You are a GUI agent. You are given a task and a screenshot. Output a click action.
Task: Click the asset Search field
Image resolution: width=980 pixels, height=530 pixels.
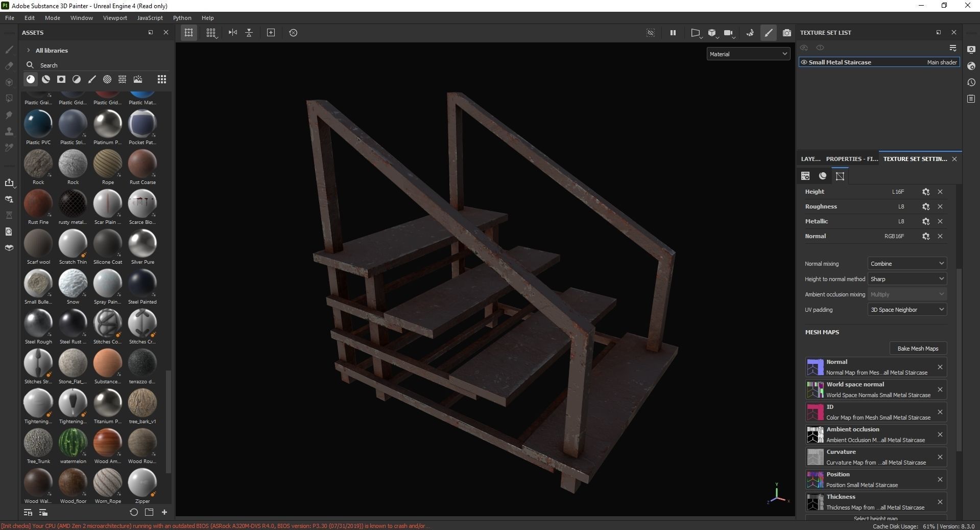point(97,65)
